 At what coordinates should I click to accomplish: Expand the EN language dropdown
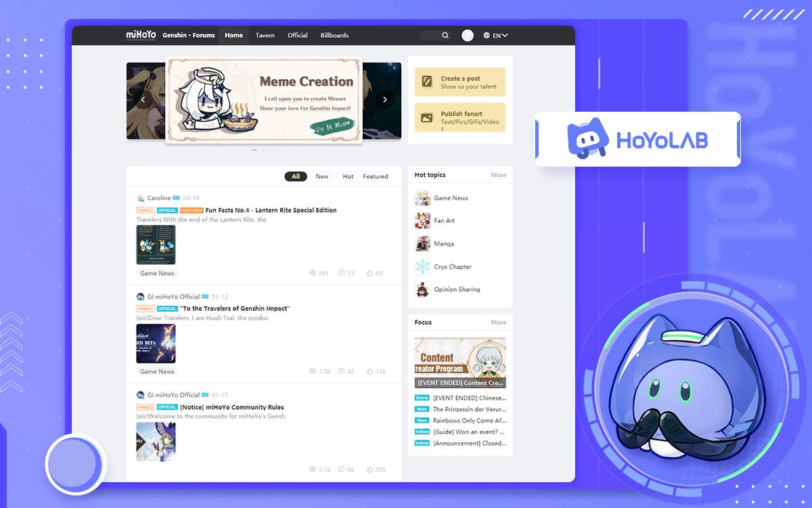click(x=496, y=35)
